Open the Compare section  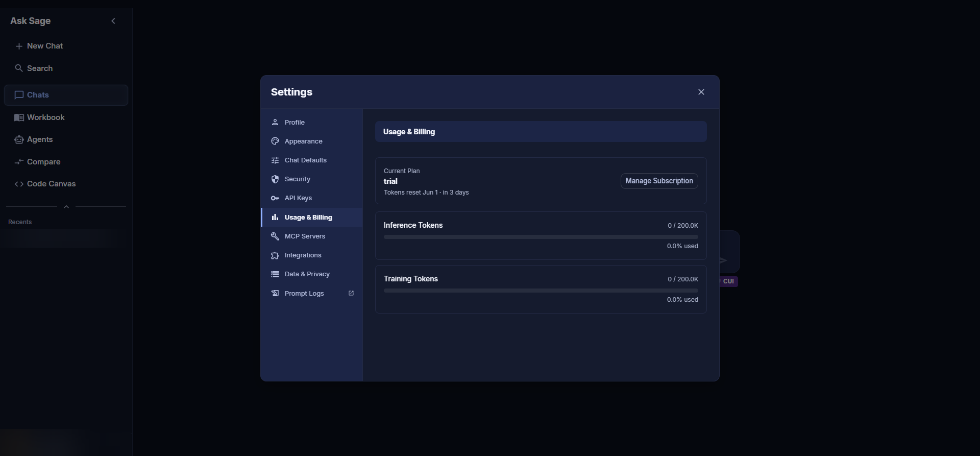pyautogui.click(x=66, y=162)
